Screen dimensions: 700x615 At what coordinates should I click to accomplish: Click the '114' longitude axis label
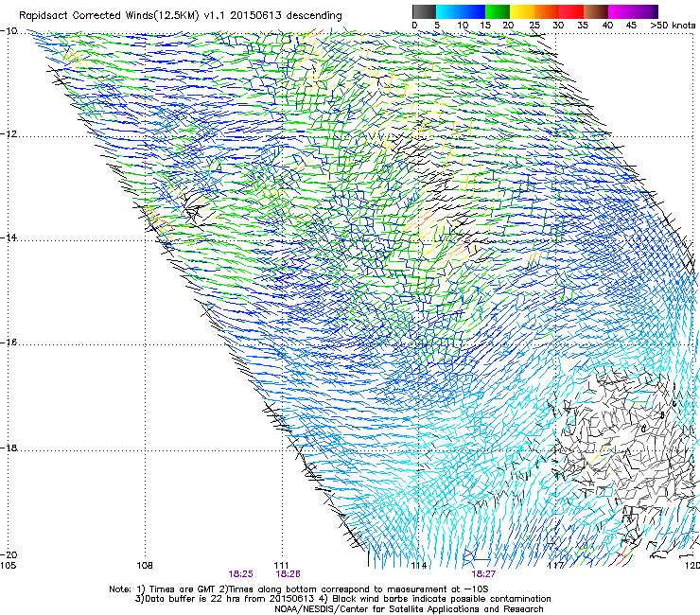(419, 566)
